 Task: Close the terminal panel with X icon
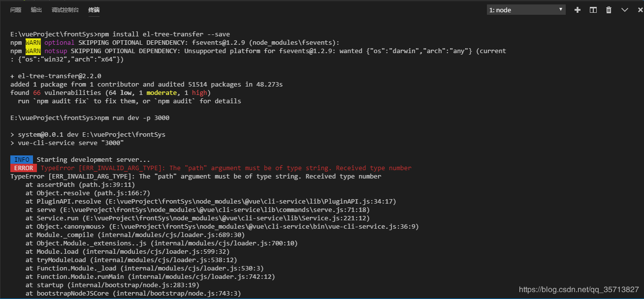point(640,10)
